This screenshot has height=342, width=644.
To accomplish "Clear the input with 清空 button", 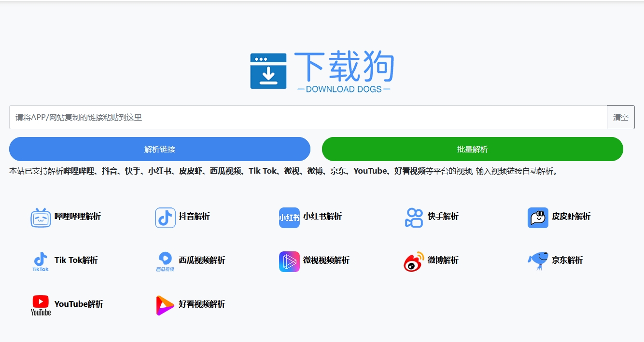I will click(621, 117).
